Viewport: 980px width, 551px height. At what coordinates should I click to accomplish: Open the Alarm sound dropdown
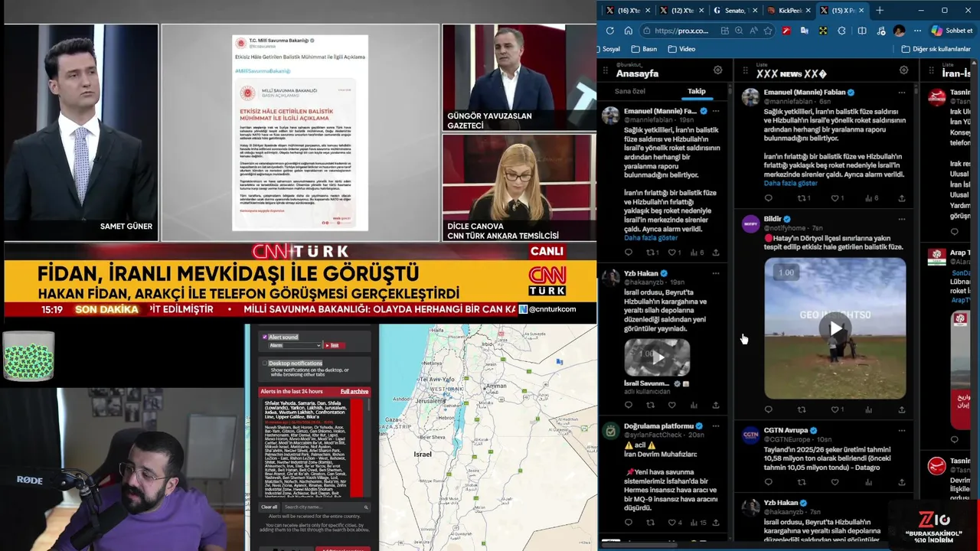294,345
